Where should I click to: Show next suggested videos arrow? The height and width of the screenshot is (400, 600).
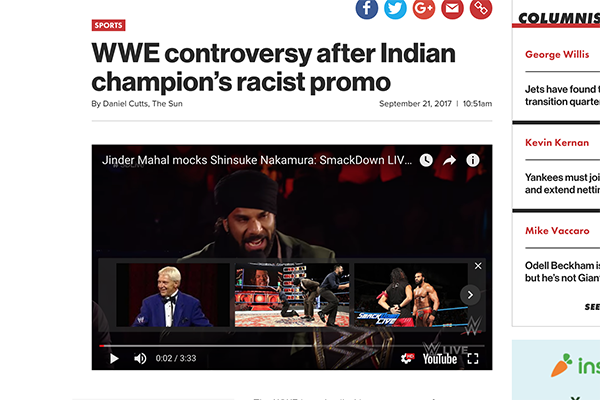470,295
